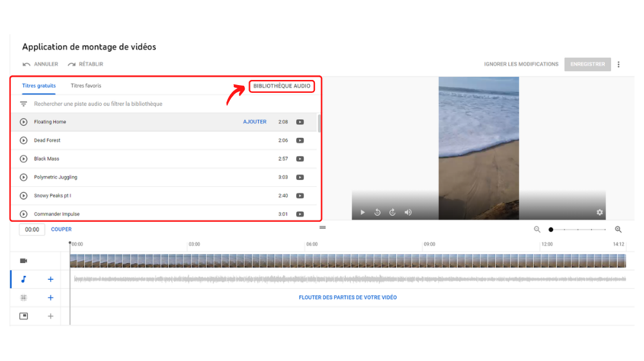Viewport: 644px width, 361px height.
Task: Click the 09:00 timeline marker
Action: tap(429, 244)
